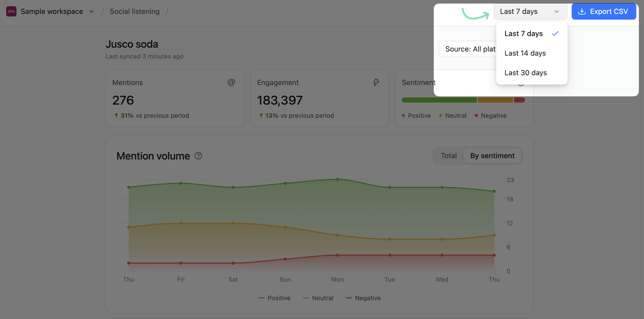
Task: Click the Engagement lightning bolt icon
Action: tap(376, 82)
